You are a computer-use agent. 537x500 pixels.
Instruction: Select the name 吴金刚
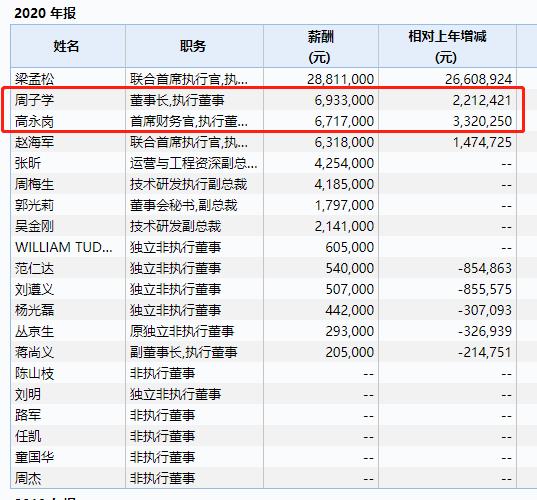34,226
